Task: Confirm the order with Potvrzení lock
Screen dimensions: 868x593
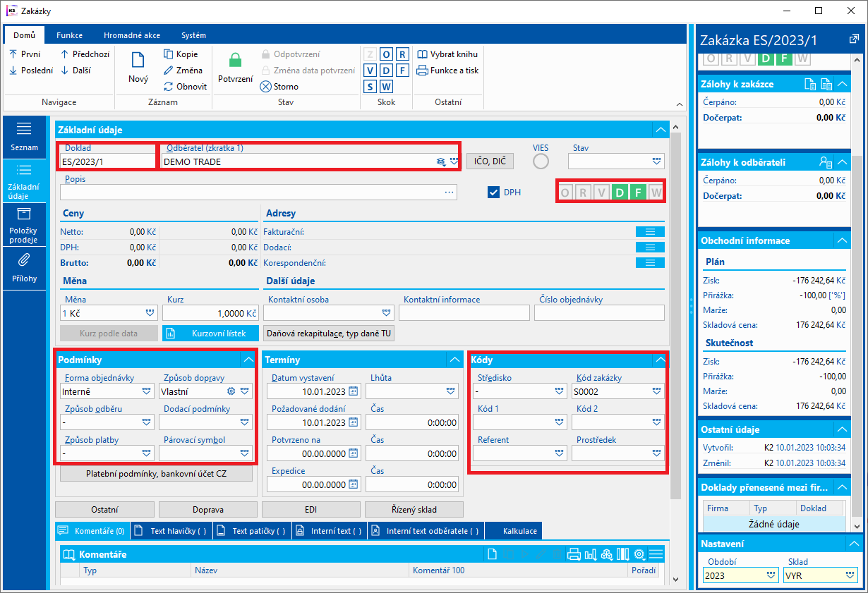Action: tap(236, 69)
